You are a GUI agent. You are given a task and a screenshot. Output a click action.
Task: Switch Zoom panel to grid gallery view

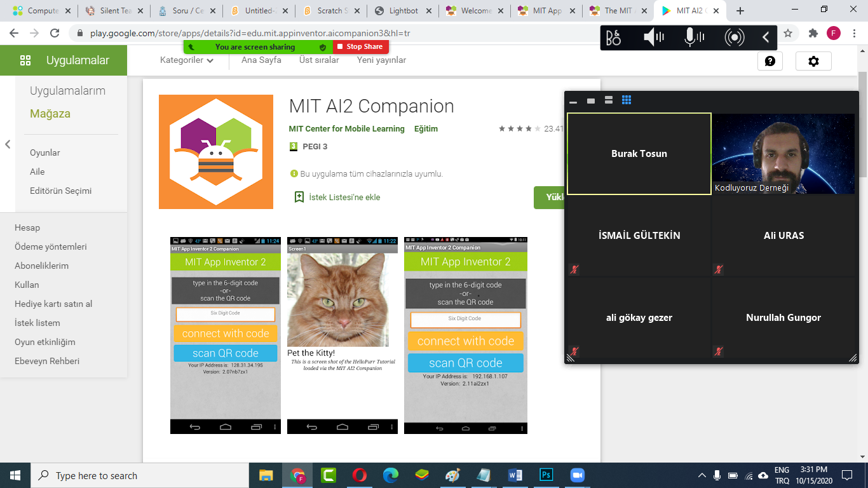627,100
